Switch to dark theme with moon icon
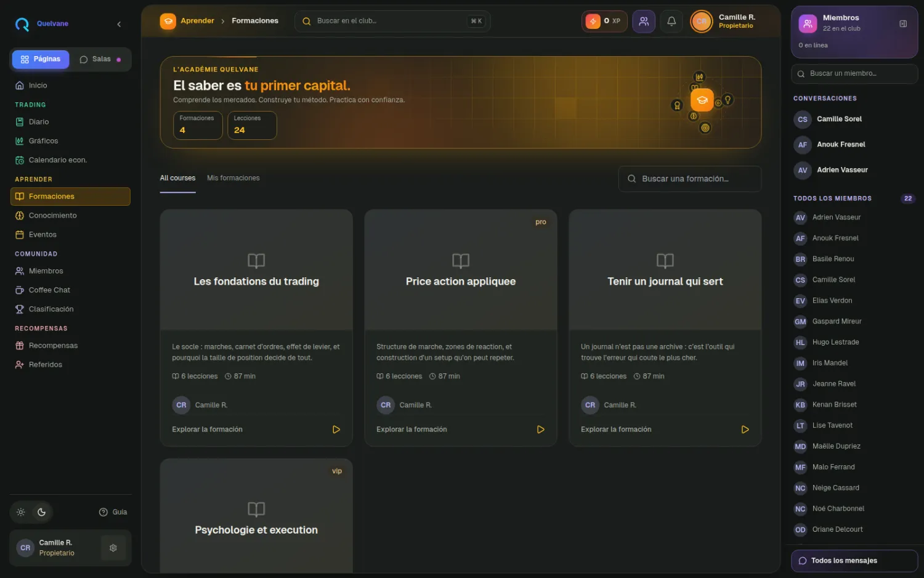Screen dimensions: 924x578 pyautogui.click(x=42, y=512)
